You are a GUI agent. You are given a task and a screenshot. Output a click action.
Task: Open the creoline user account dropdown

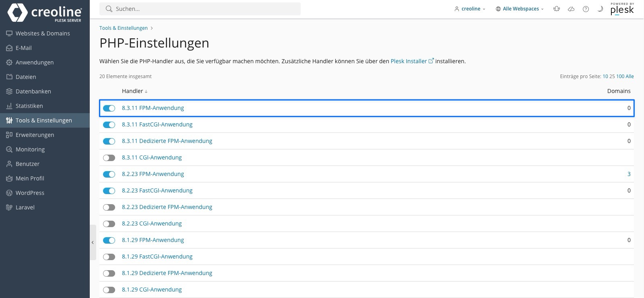470,9
